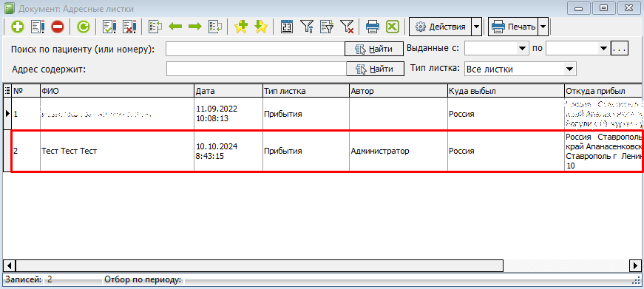The width and height of the screenshot is (644, 289).
Task: Click the green right arrow icon
Action: [195, 27]
